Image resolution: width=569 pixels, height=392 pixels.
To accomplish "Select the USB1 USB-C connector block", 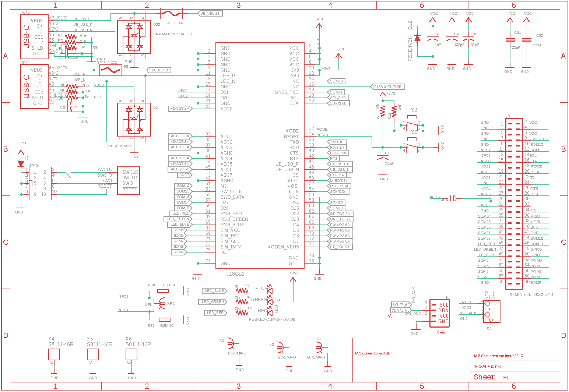I will pyautogui.click(x=34, y=86).
